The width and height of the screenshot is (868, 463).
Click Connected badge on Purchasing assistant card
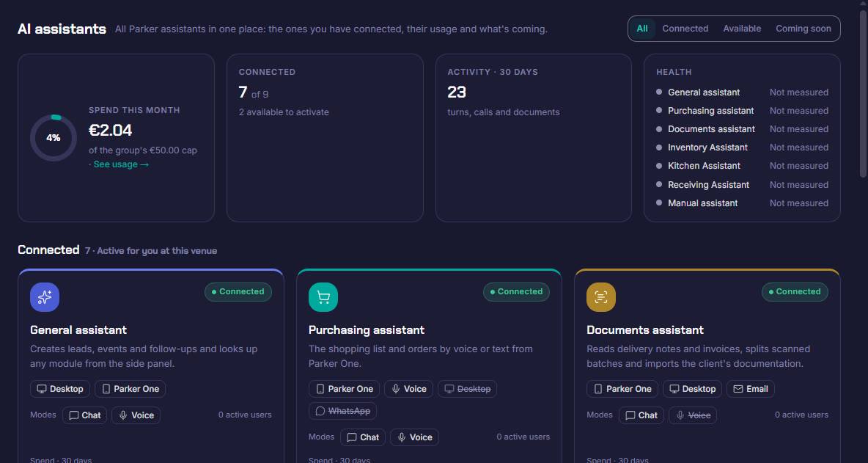(x=517, y=292)
